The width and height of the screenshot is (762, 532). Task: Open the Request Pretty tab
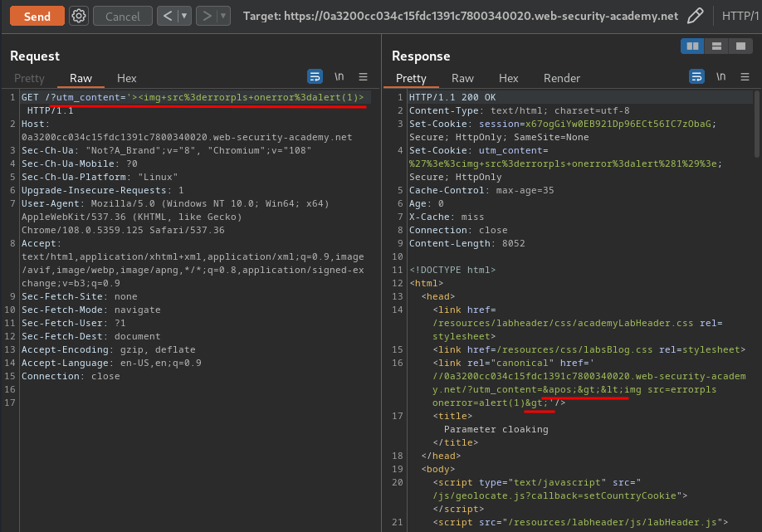click(29, 78)
